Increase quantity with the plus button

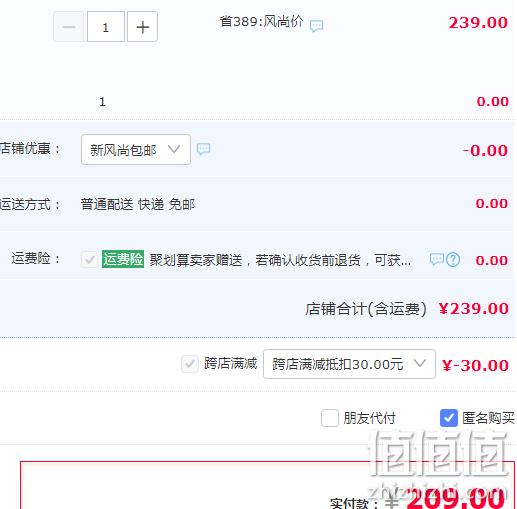[143, 27]
